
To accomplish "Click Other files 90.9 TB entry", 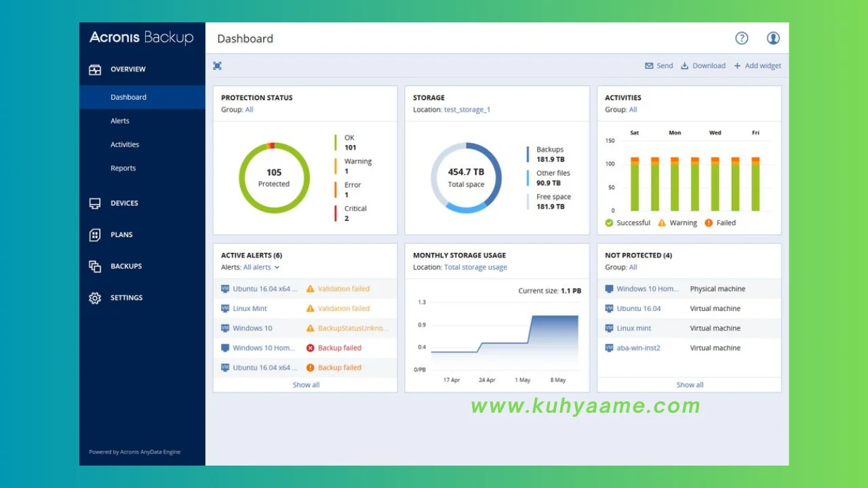I will 553,178.
